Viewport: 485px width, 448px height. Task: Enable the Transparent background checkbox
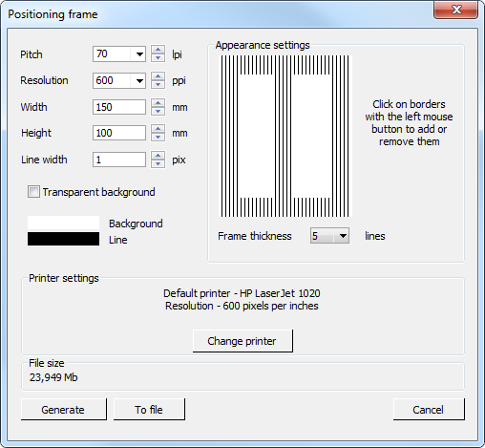pos(33,192)
